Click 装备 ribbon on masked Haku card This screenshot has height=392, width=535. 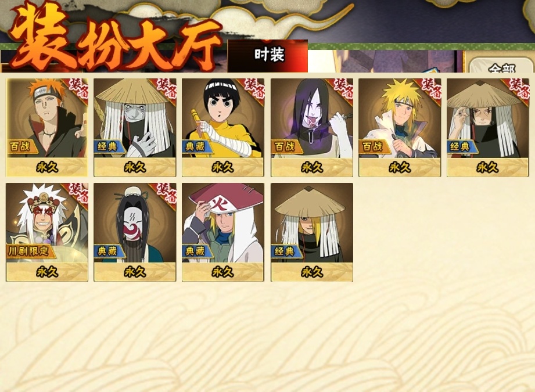167,192
